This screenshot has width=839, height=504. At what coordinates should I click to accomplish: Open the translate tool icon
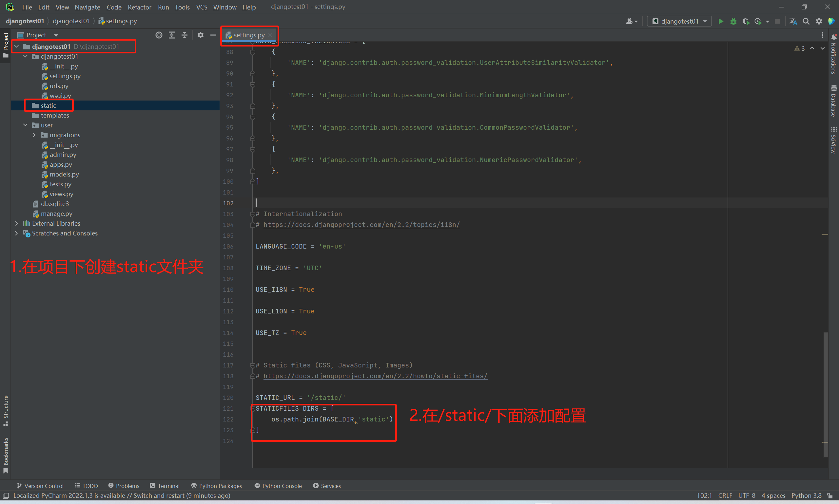click(x=793, y=21)
